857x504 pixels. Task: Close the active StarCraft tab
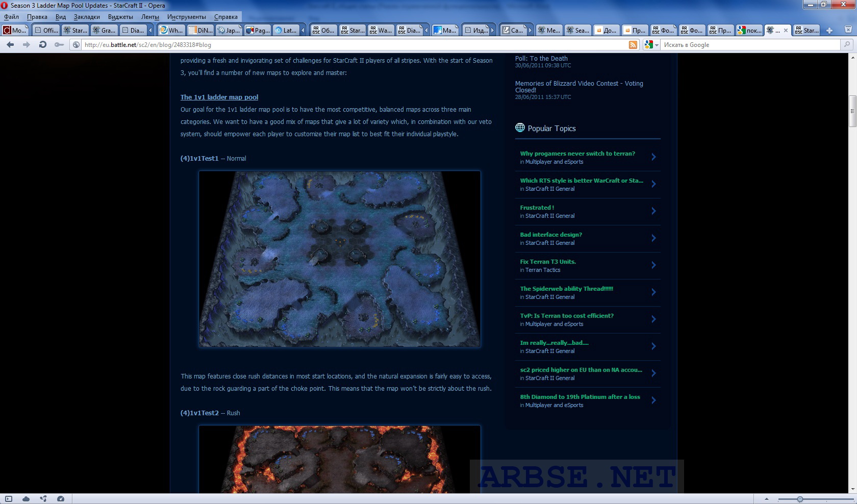click(x=786, y=31)
